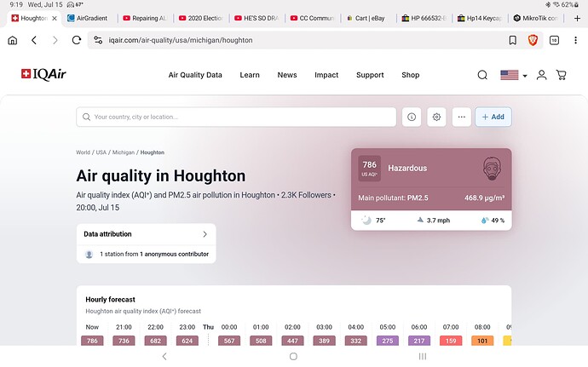Select the 05:00 forecast value 275 swatch
The width and height of the screenshot is (588, 367).
(388, 341)
